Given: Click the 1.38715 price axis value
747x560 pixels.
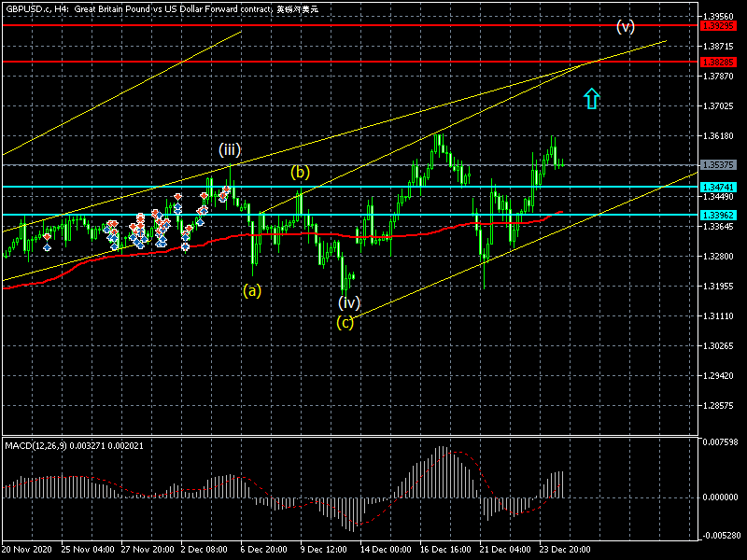Looking at the screenshot, I should tap(718, 46).
